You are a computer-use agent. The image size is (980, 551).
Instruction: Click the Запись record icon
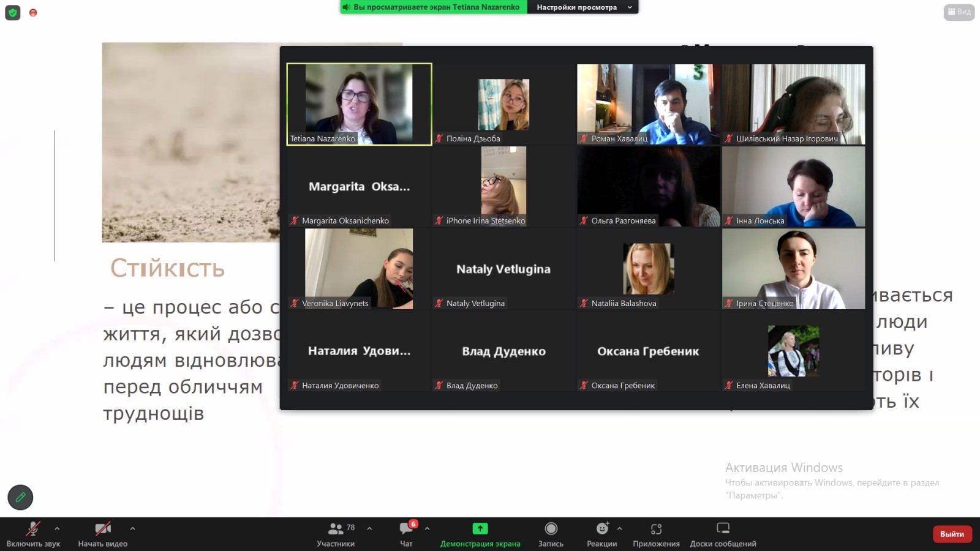tap(551, 528)
